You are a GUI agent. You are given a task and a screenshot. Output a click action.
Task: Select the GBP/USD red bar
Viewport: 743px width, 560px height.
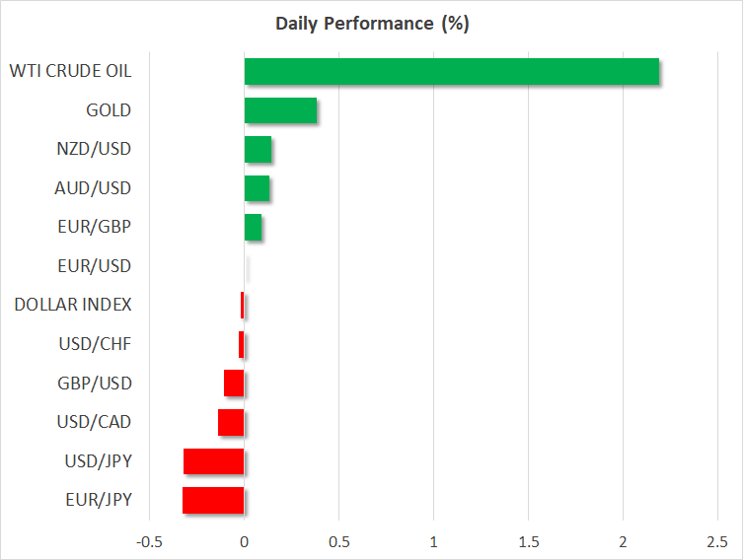234,383
